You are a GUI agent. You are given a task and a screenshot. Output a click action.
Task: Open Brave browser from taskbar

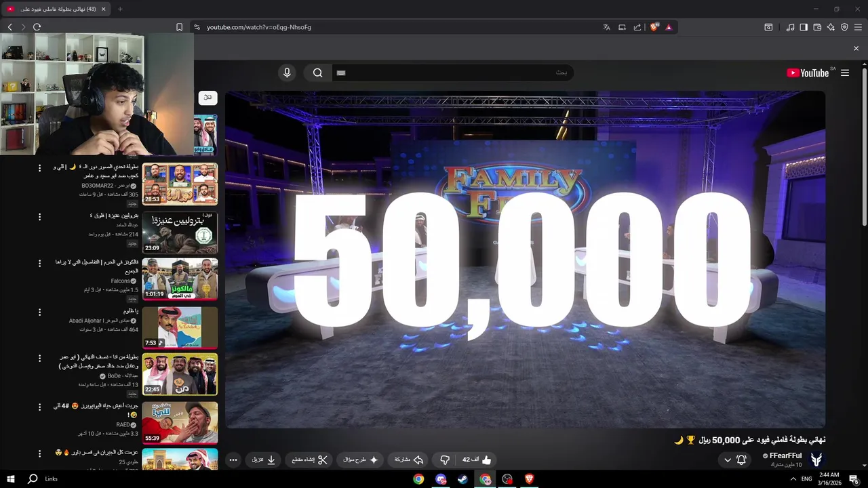click(529, 479)
